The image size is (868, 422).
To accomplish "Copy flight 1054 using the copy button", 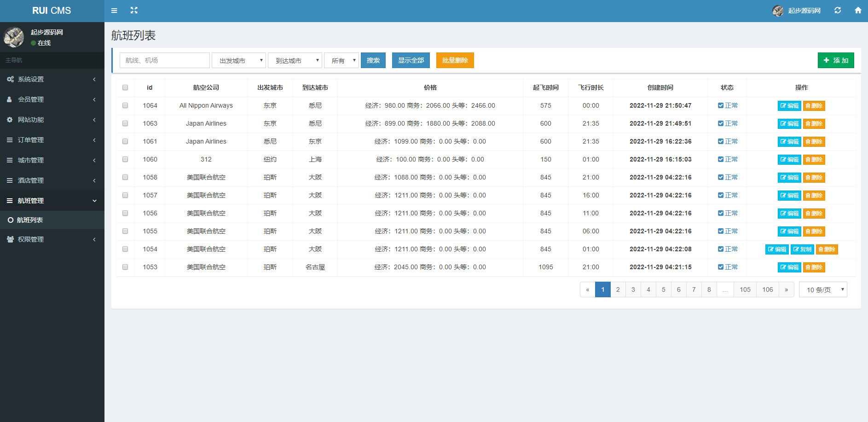I will (x=802, y=249).
